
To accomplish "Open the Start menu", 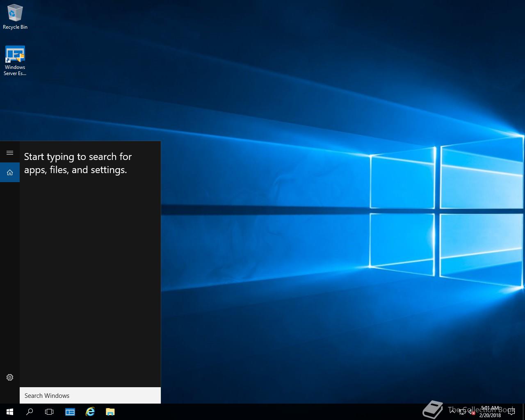I will coord(10,412).
